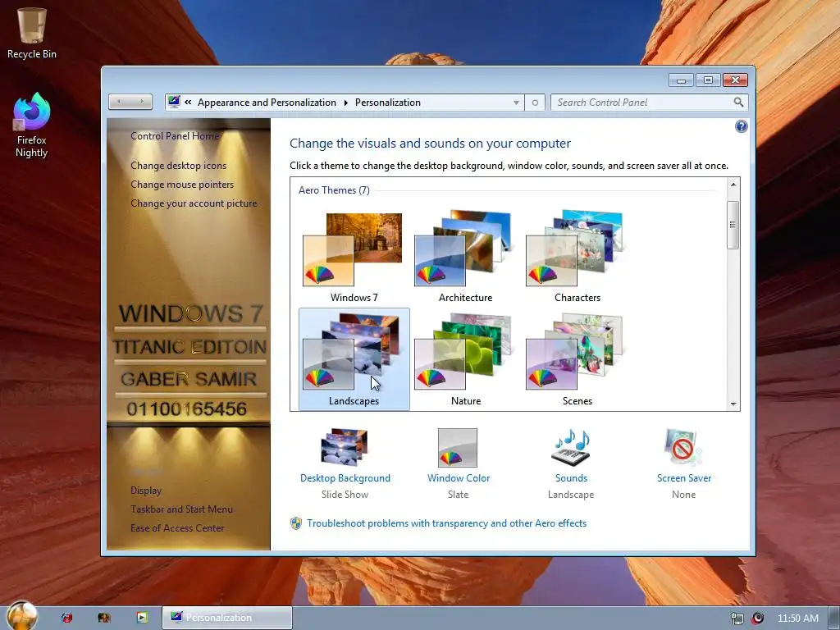
Task: Click the Personalization taskbar button
Action: pyautogui.click(x=227, y=618)
